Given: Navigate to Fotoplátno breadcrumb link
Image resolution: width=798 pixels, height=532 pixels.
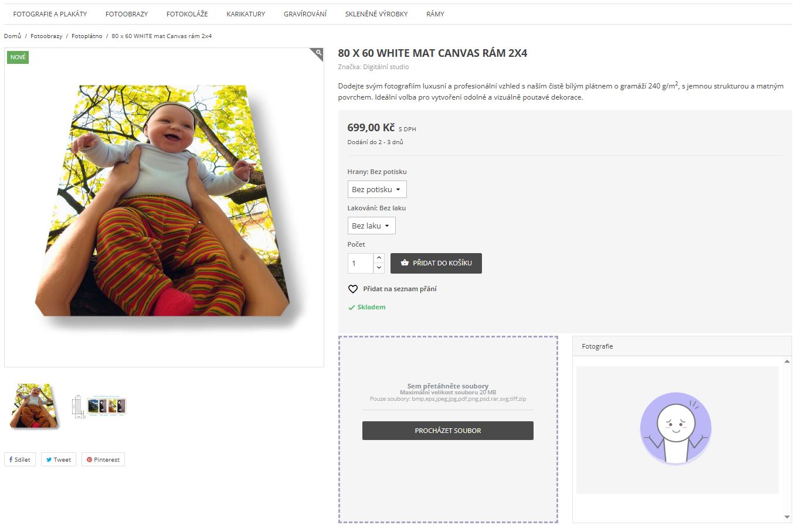Looking at the screenshot, I should click(x=87, y=36).
